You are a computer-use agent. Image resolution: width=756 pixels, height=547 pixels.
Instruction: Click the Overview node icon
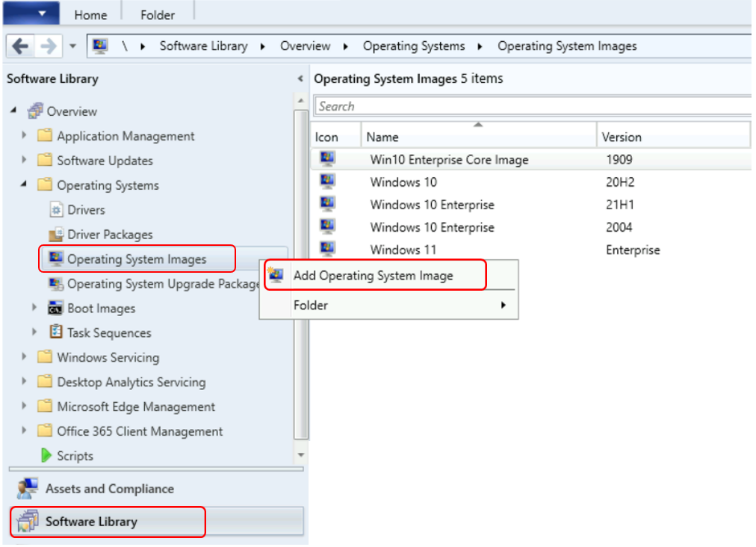[34, 111]
